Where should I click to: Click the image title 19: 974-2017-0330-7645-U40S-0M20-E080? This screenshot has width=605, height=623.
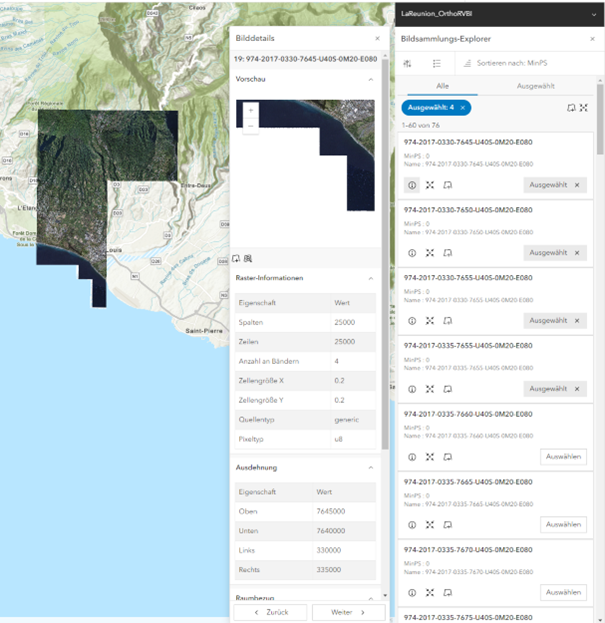(305, 59)
